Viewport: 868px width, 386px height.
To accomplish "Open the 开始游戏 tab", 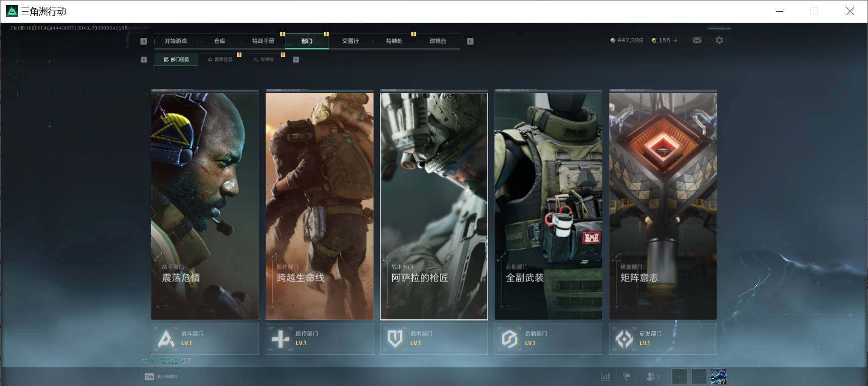I will [175, 41].
